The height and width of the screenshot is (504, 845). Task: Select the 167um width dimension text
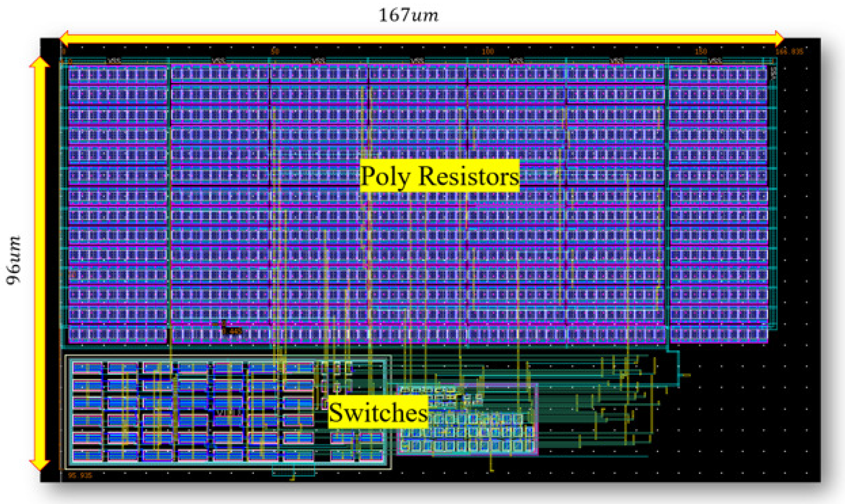408,16
